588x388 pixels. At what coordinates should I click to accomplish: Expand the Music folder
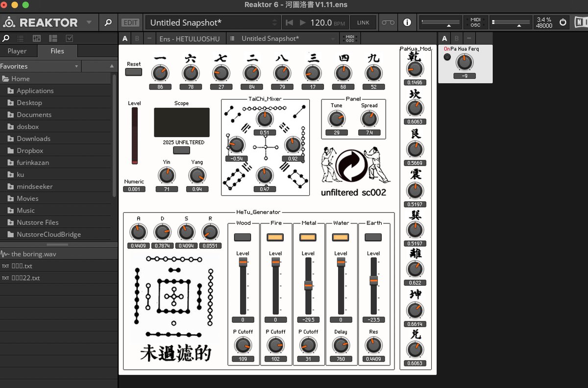(x=10, y=210)
